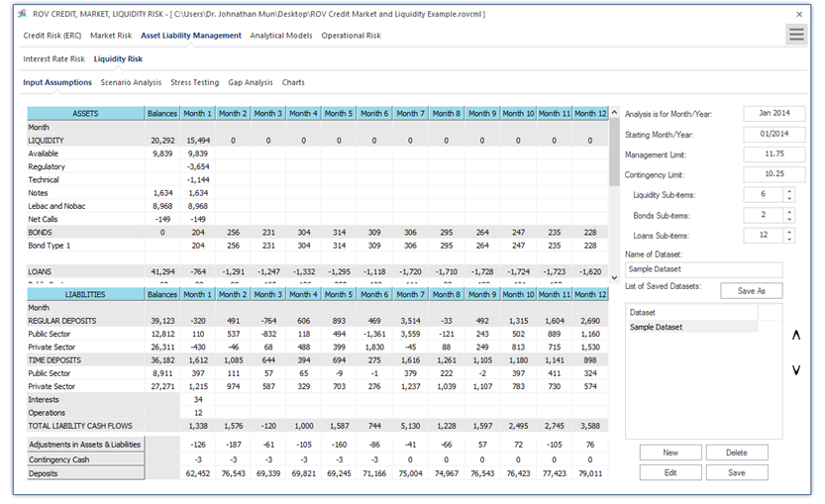Click the TIME DEPOSITS row label
Viewport: 825px width, 504px height.
(54, 360)
